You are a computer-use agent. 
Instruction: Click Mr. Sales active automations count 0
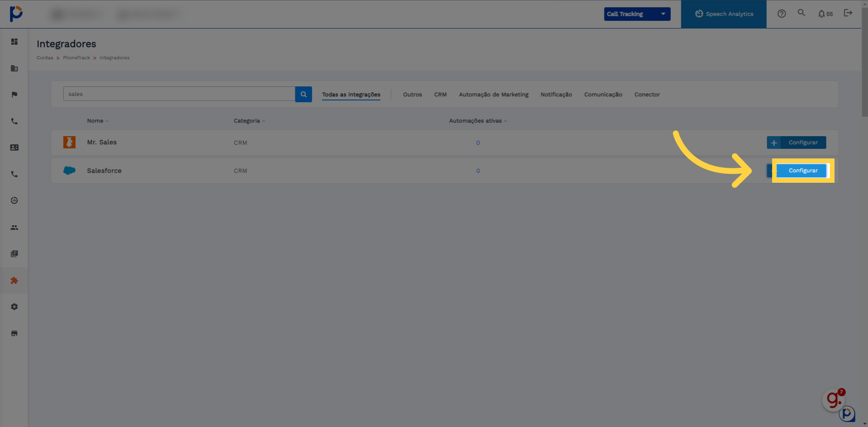478,143
